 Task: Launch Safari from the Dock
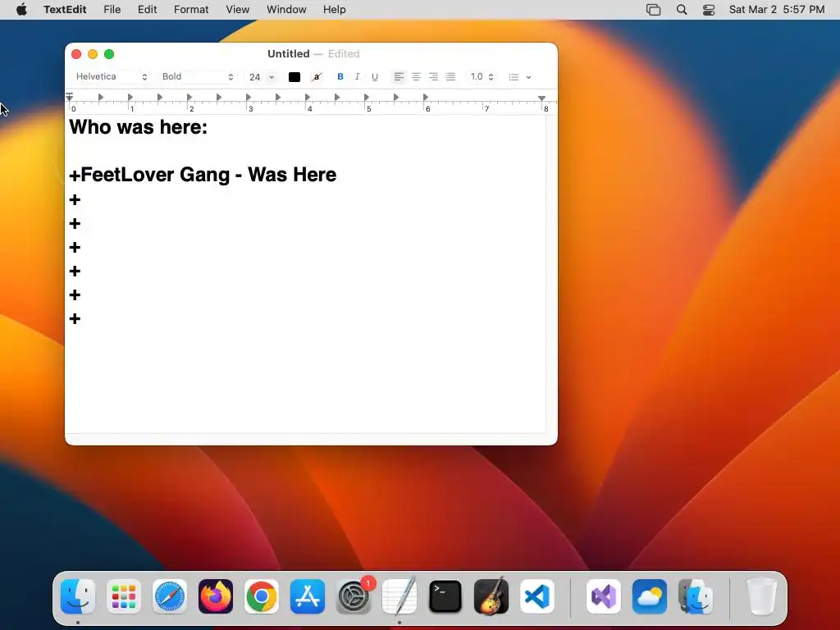[x=170, y=596]
